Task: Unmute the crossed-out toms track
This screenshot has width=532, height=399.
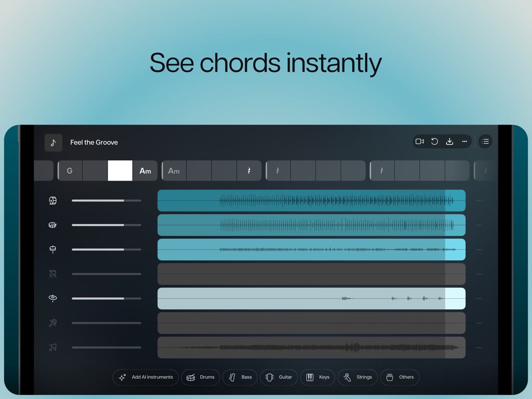Action: 53,274
